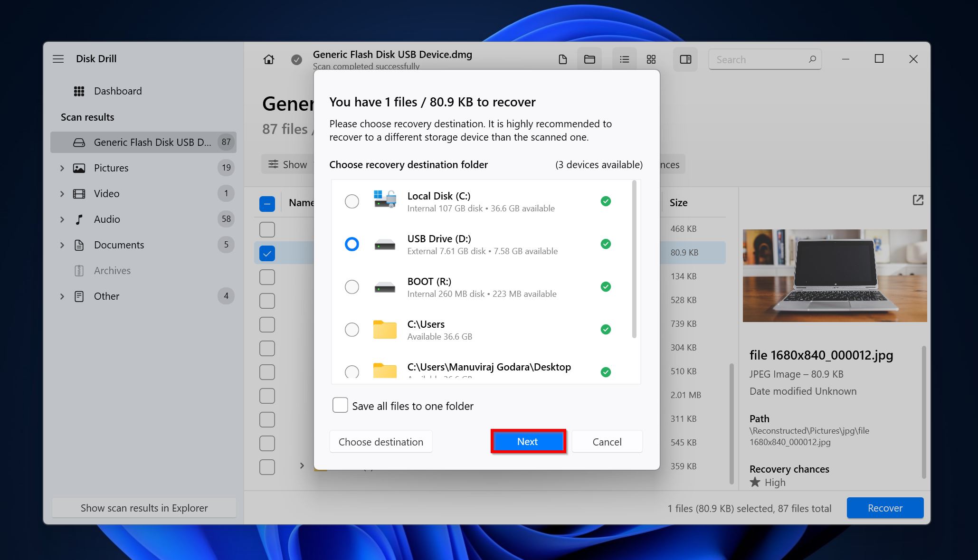Click the scan status checkmark icon

295,59
